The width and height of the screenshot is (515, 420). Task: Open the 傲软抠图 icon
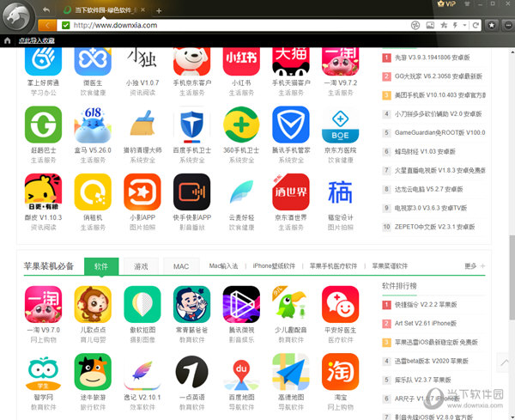pos(142,304)
